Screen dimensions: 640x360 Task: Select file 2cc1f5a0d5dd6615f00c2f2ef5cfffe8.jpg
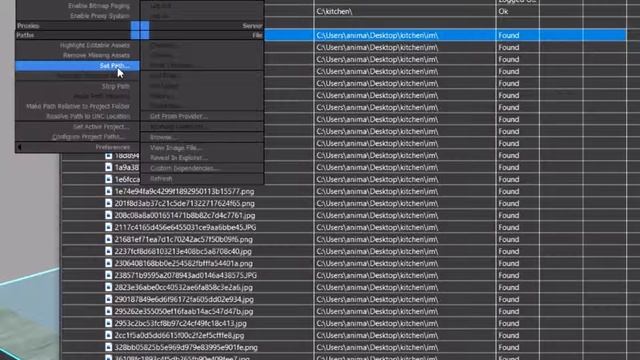pos(179,335)
